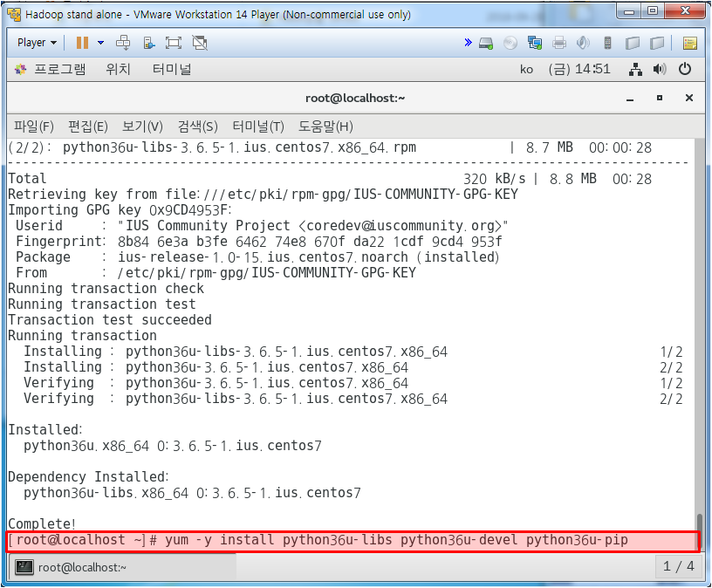Open the clock showing (금) 14:51
This screenshot has width=712, height=588.
coord(579,69)
